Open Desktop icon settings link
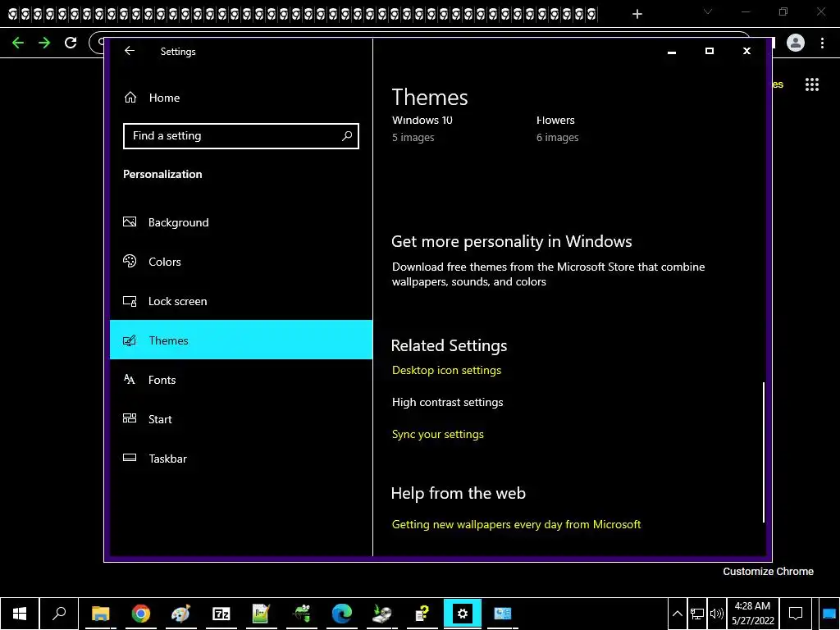Image resolution: width=840 pixels, height=630 pixels. [446, 370]
